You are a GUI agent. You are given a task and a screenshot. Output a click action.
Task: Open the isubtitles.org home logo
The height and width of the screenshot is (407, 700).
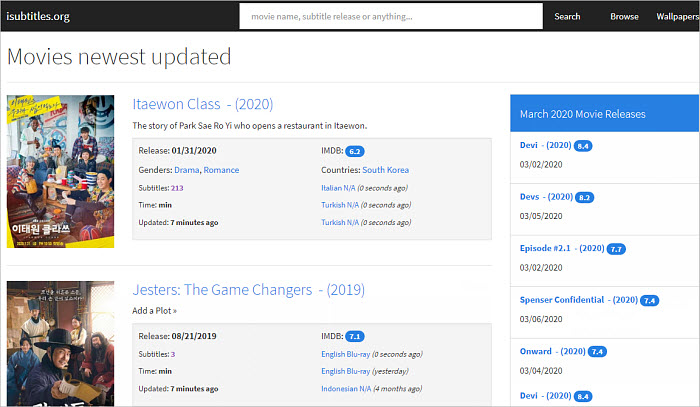38,16
